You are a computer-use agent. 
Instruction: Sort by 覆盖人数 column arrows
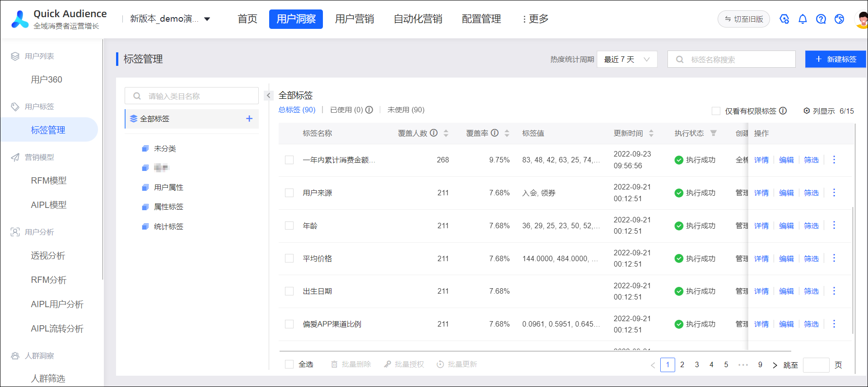pyautogui.click(x=446, y=133)
